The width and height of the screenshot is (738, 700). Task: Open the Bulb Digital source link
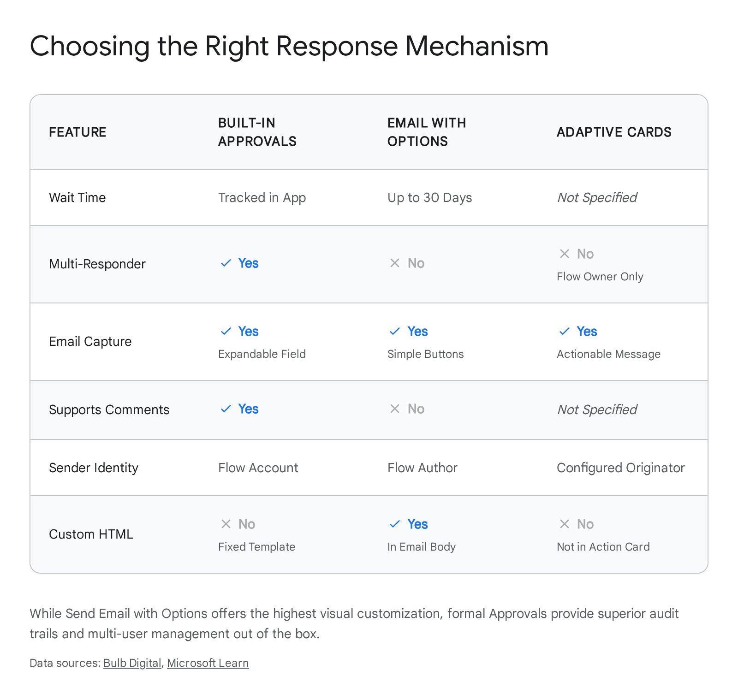click(132, 663)
